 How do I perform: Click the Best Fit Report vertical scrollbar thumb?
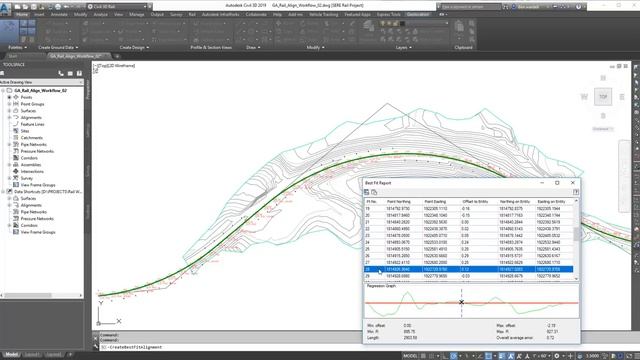point(576,234)
